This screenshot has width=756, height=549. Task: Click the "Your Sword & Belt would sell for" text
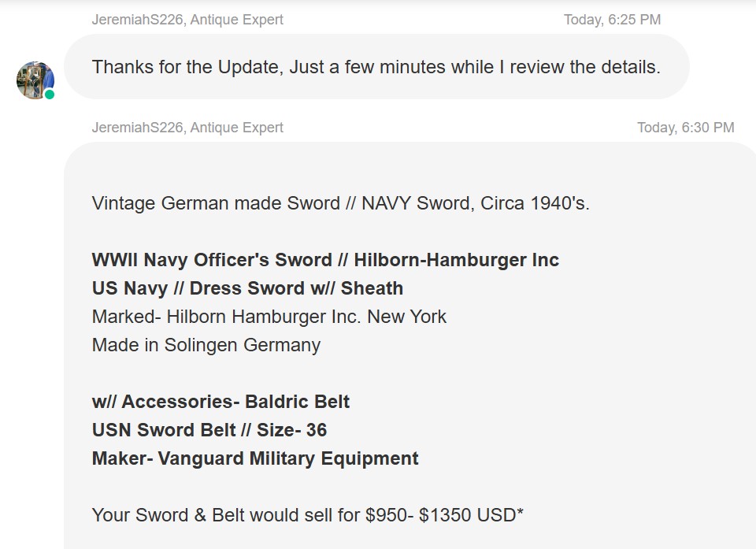tap(227, 515)
